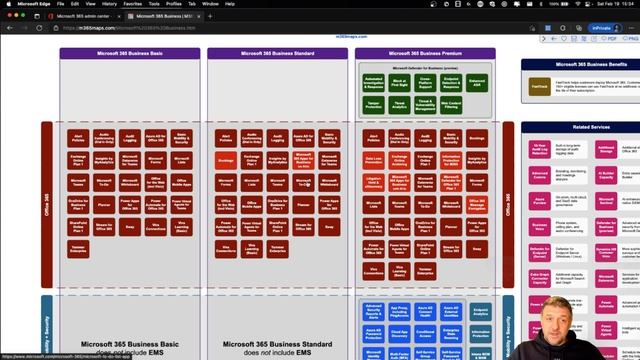Open 10-Year Audit Log Retention tile
640x360 pixels.
click(540, 149)
